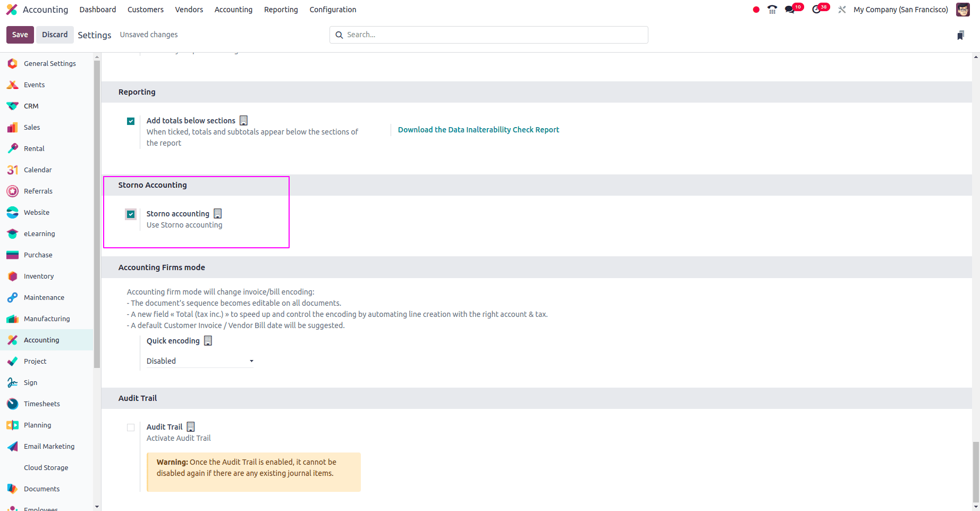The width and height of the screenshot is (980, 511).
Task: Uncheck Add totals below sections
Action: tap(131, 121)
